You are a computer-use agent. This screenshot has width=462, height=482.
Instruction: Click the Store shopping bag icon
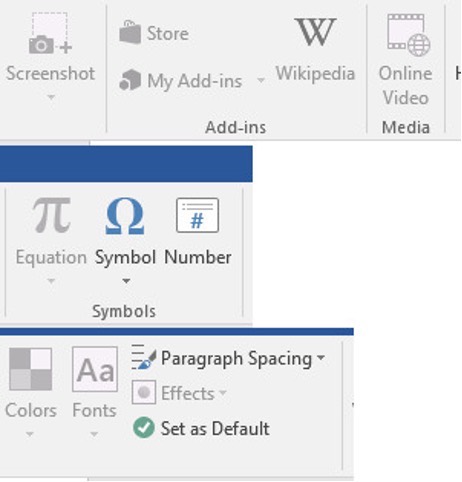[130, 32]
